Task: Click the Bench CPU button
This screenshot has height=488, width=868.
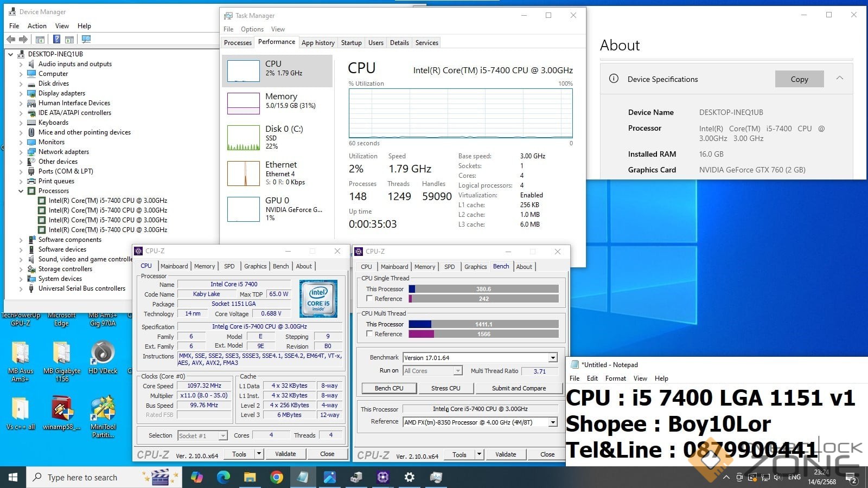Action: [x=389, y=388]
